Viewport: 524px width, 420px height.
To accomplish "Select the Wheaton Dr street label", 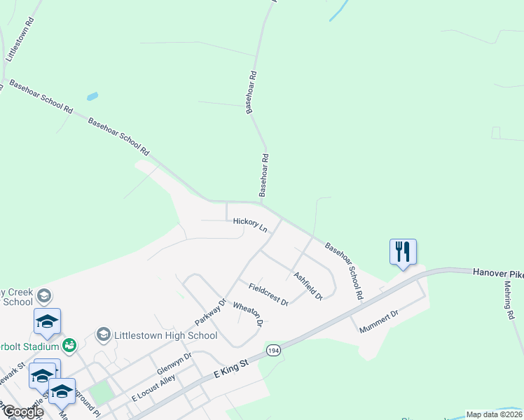I will 248,314.
